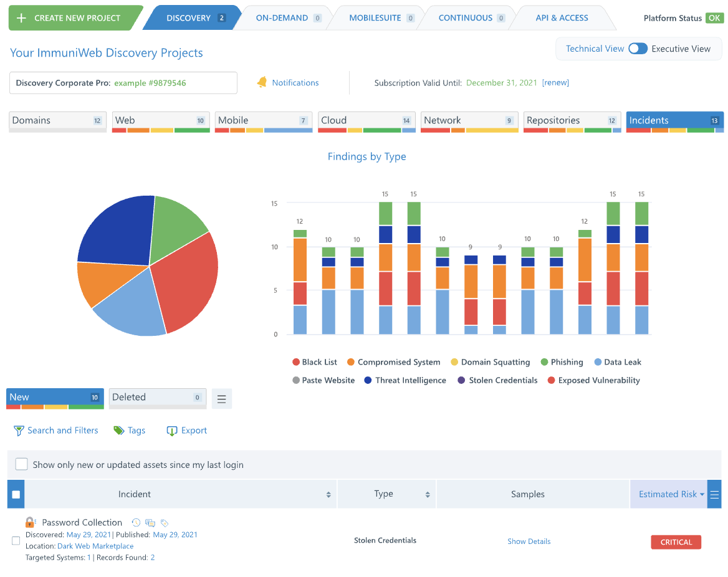Open the Web asset tab
This screenshot has height=577, width=728.
coord(161,122)
